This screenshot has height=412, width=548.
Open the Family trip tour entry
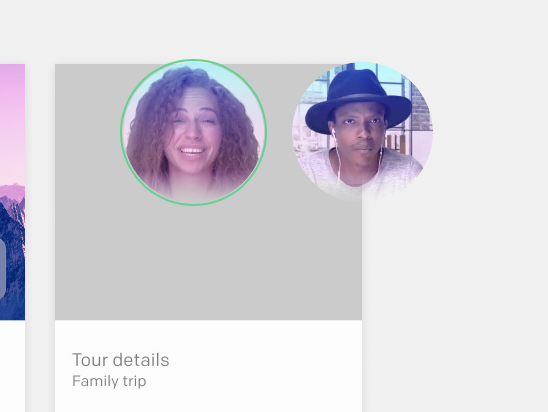208,238
